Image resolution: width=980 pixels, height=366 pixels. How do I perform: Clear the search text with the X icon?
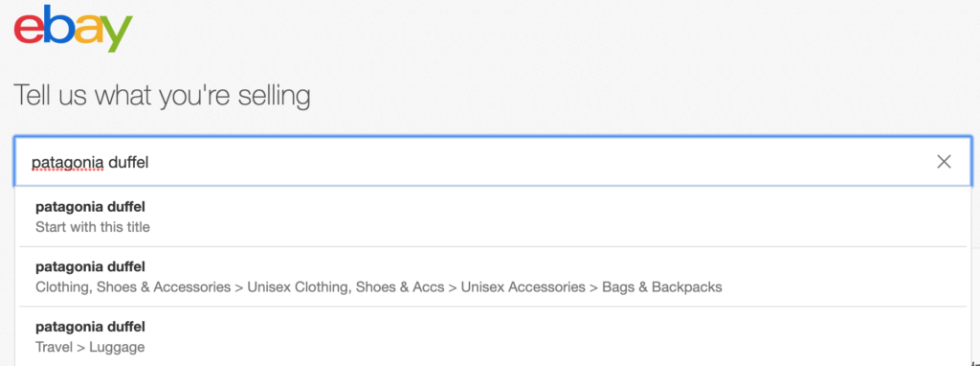tap(944, 162)
